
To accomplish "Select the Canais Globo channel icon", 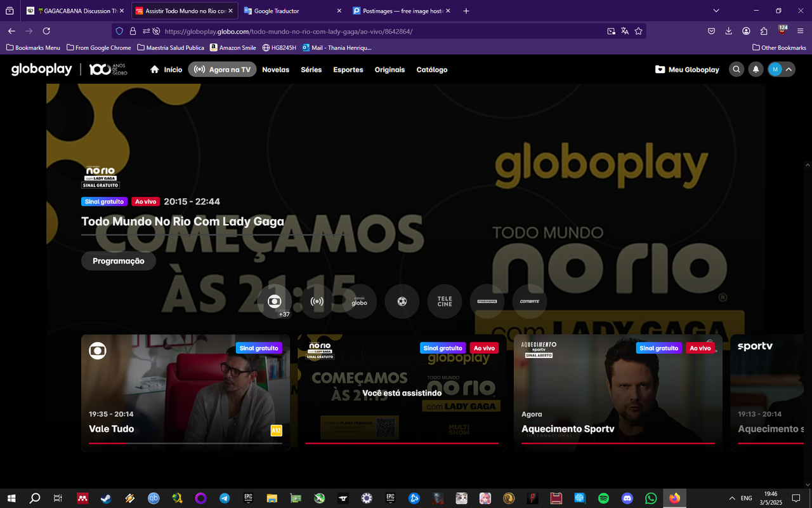I will [x=360, y=301].
